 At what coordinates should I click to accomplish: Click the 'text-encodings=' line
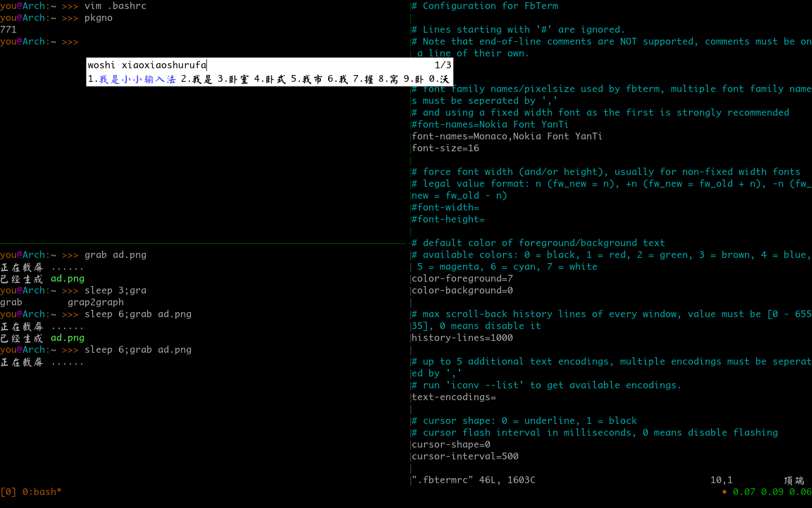click(x=454, y=397)
